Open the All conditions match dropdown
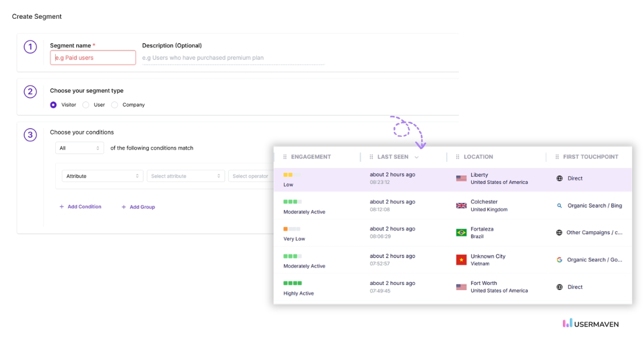This screenshot has width=644, height=338. tap(79, 148)
